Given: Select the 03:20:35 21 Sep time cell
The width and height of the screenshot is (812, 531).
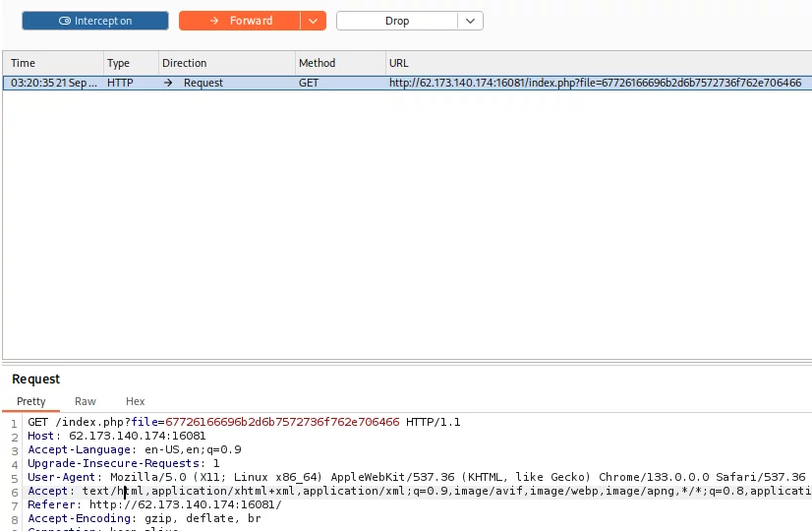Looking at the screenshot, I should click(x=53, y=83).
